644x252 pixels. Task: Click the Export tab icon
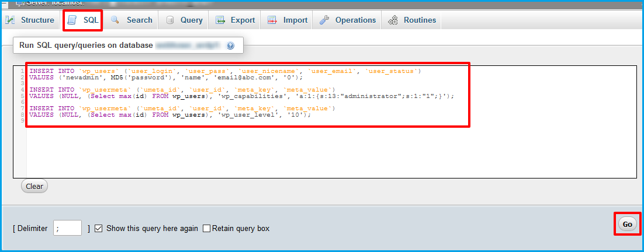220,20
